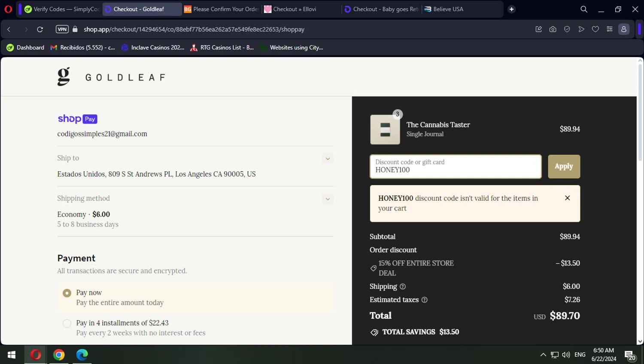Open the taskbar network icon
The image size is (644, 364).
pyautogui.click(x=555, y=355)
